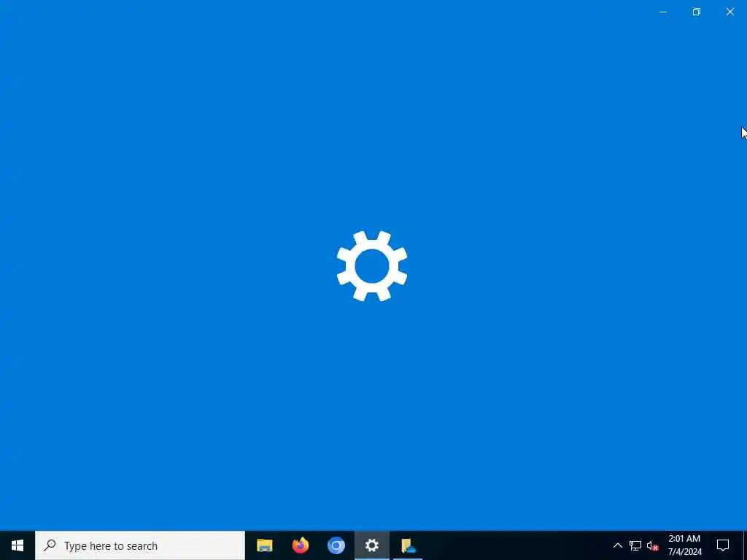This screenshot has width=747, height=560.
Task: Open the network status tray icon
Action: [635, 545]
